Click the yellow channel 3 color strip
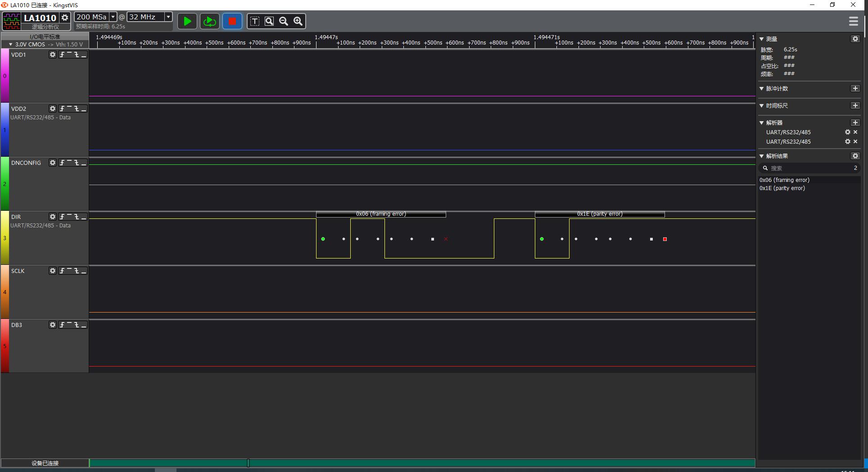Image resolution: width=868 pixels, height=472 pixels. coord(5,238)
